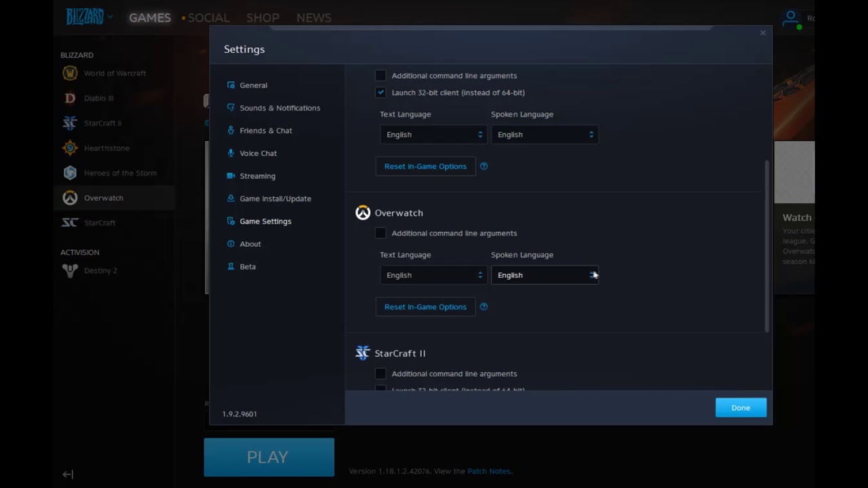Open Game Install/Update settings

tap(275, 199)
